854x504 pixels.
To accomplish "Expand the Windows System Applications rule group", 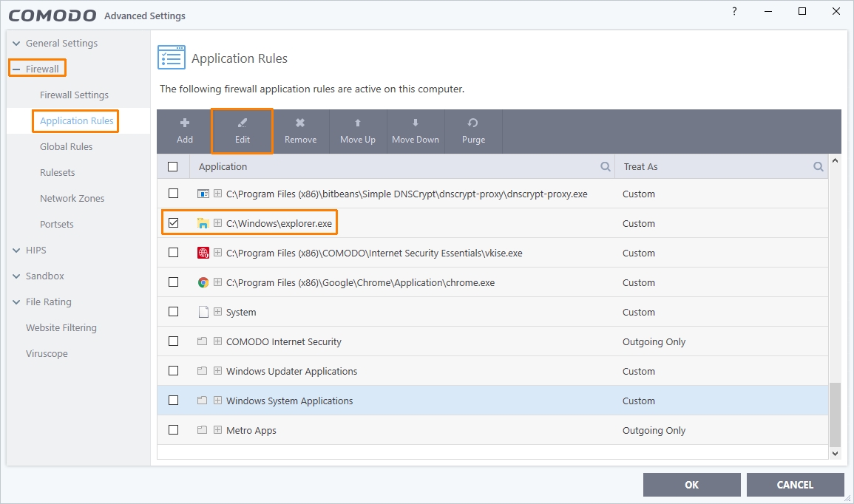I will click(218, 401).
